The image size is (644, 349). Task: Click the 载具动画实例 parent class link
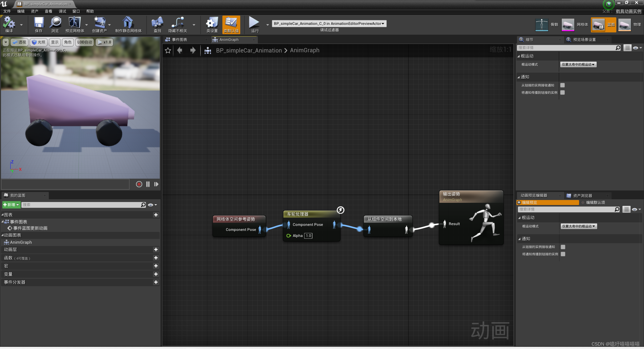coord(628,11)
